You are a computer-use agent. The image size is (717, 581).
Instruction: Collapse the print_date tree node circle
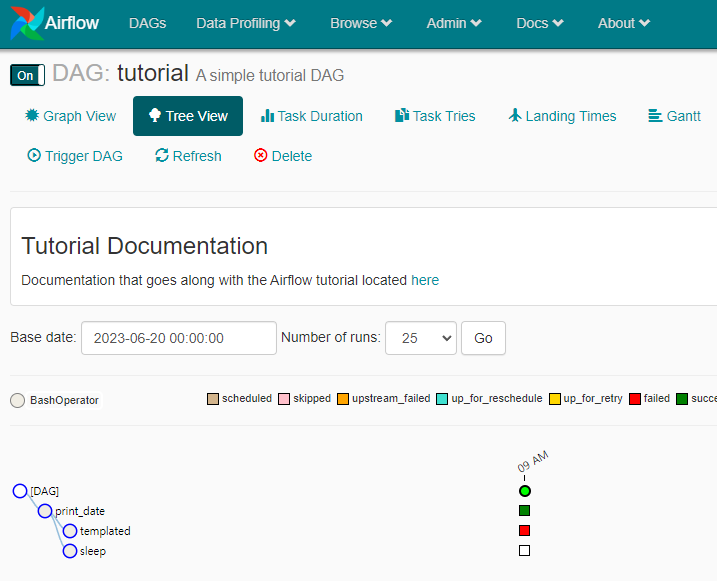(x=45, y=511)
